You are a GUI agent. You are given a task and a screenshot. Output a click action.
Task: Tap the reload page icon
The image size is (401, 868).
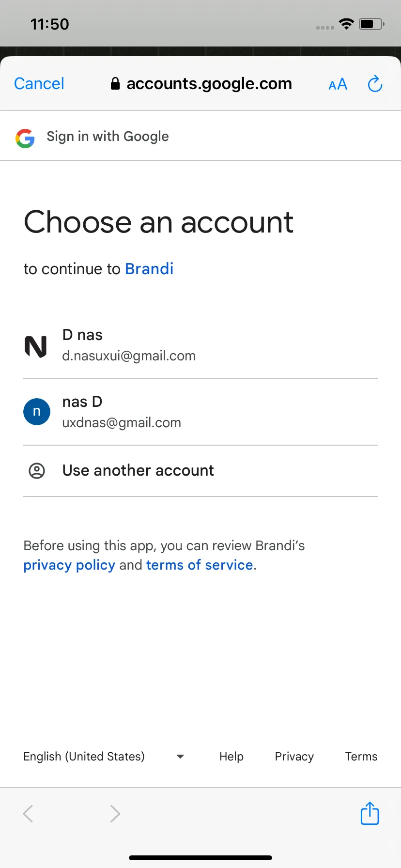[x=375, y=84]
